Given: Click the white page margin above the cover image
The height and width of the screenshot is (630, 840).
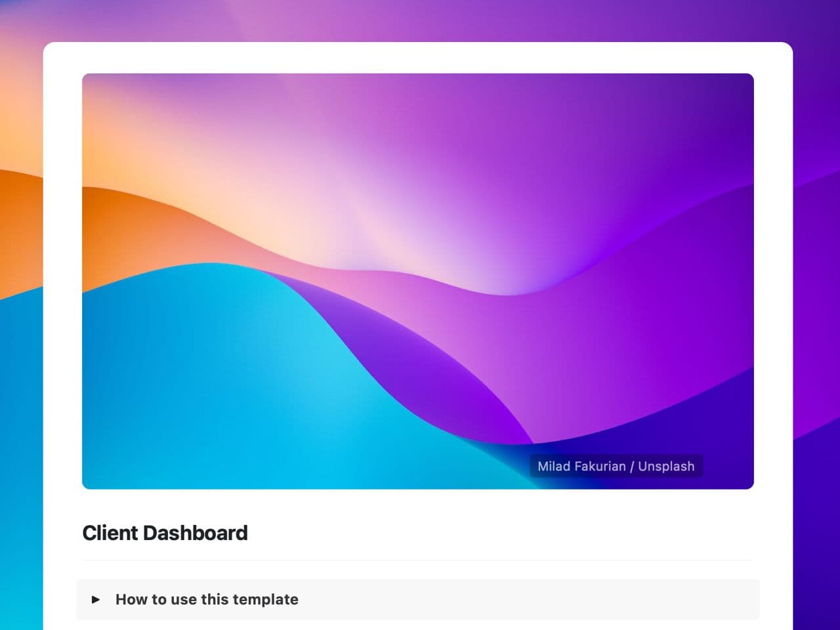Looking at the screenshot, I should pyautogui.click(x=417, y=58).
